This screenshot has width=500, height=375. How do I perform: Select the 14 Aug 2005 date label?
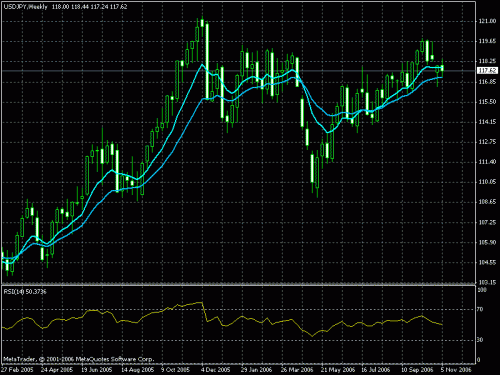tap(137, 370)
